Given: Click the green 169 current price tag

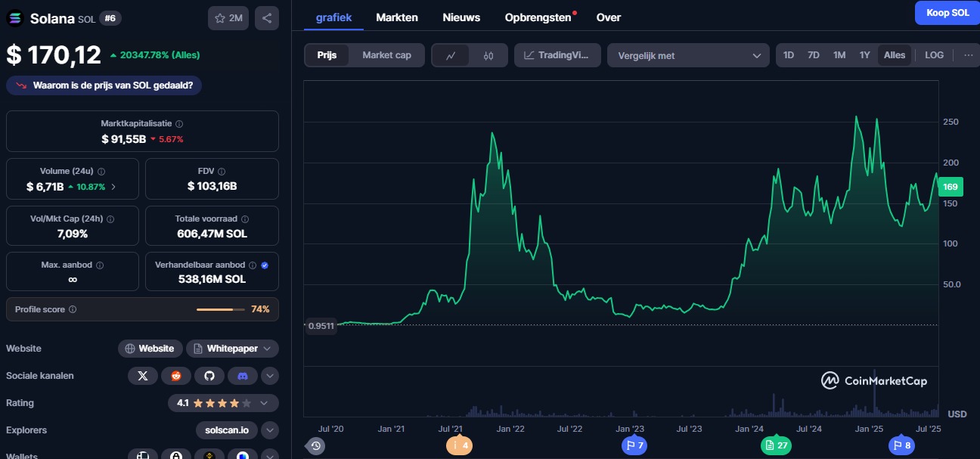Looking at the screenshot, I should [951, 187].
